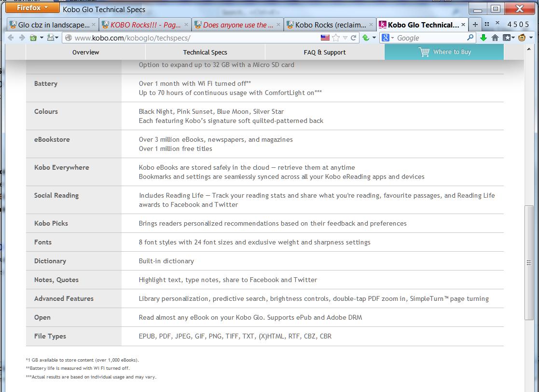Image resolution: width=539 pixels, height=392 pixels.
Task: Open dropdown next to green folder icon
Action: pyautogui.click(x=41, y=38)
